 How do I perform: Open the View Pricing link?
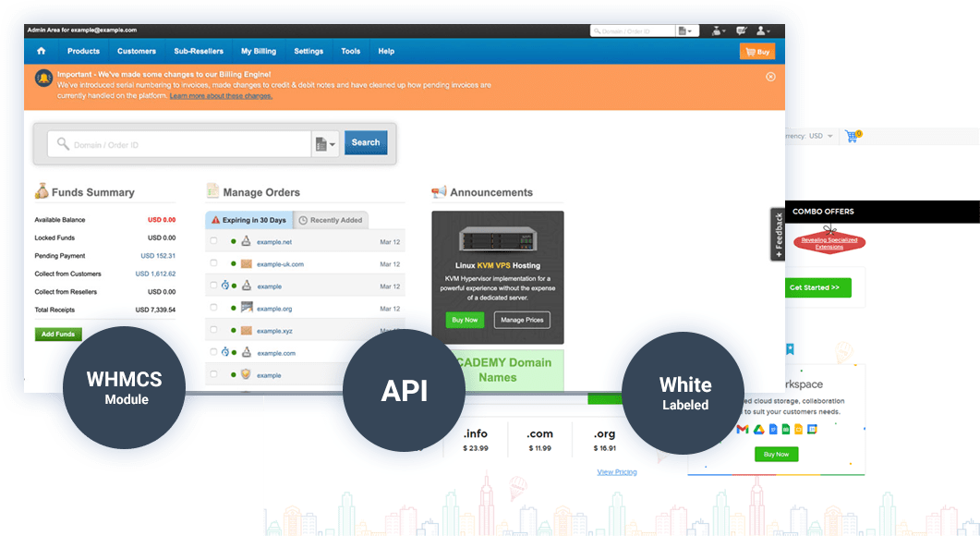pos(617,471)
